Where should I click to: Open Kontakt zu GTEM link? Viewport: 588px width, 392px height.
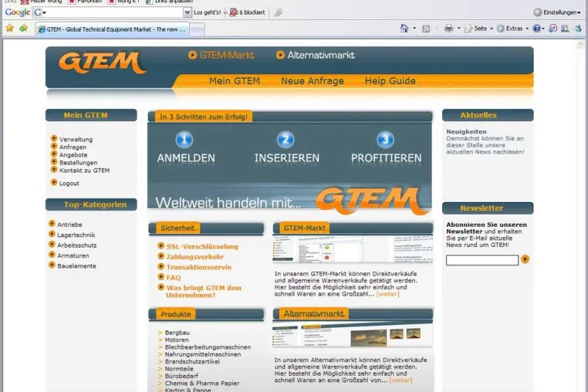84,171
